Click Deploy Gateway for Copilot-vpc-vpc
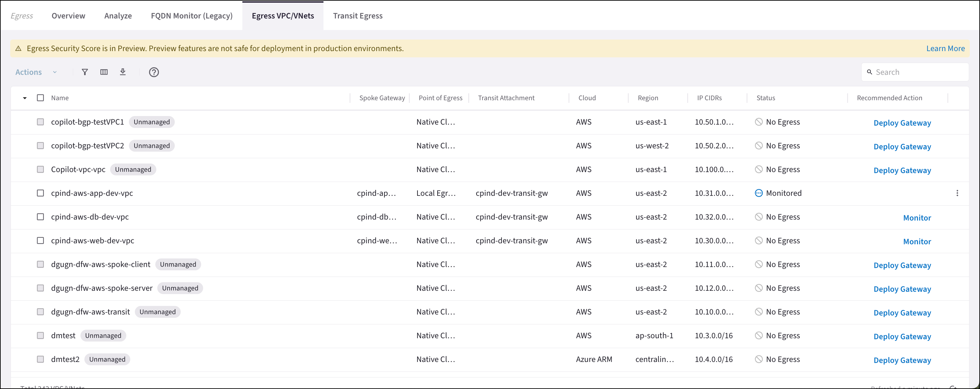 902,170
